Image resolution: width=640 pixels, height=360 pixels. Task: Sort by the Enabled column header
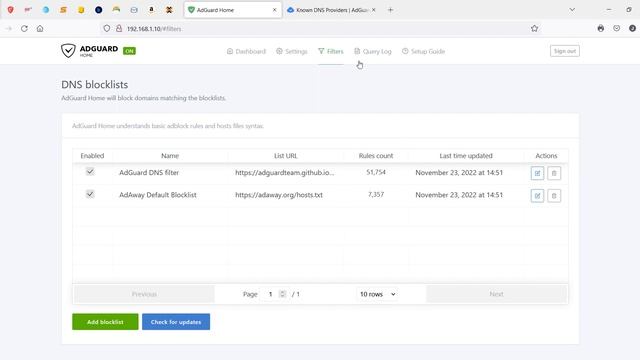coord(92,156)
